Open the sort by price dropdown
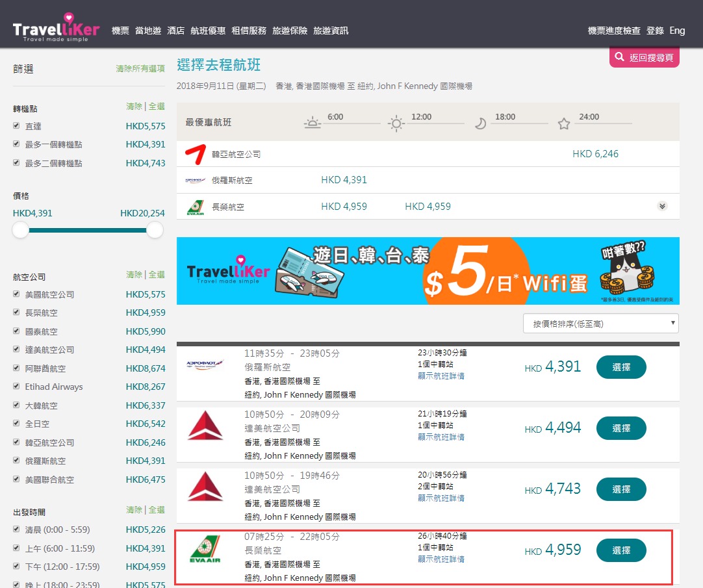 [601, 324]
